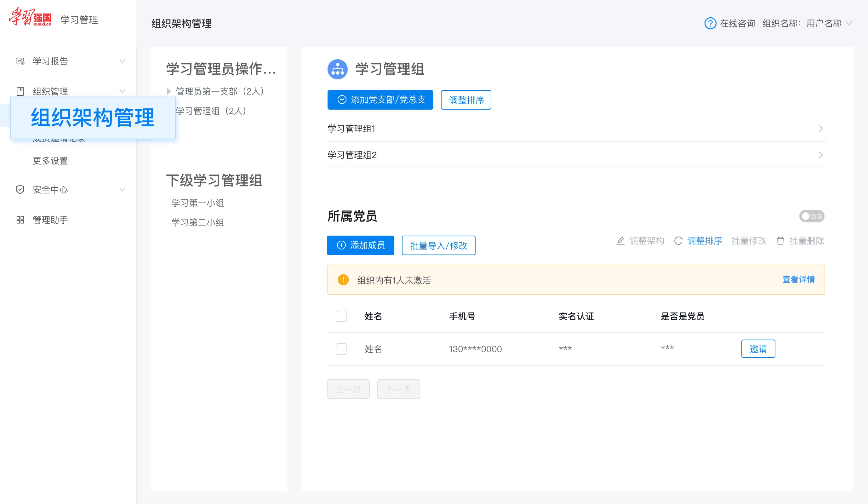Click the 添加党支部/党总支 button
This screenshot has width=868, height=504.
point(380,100)
